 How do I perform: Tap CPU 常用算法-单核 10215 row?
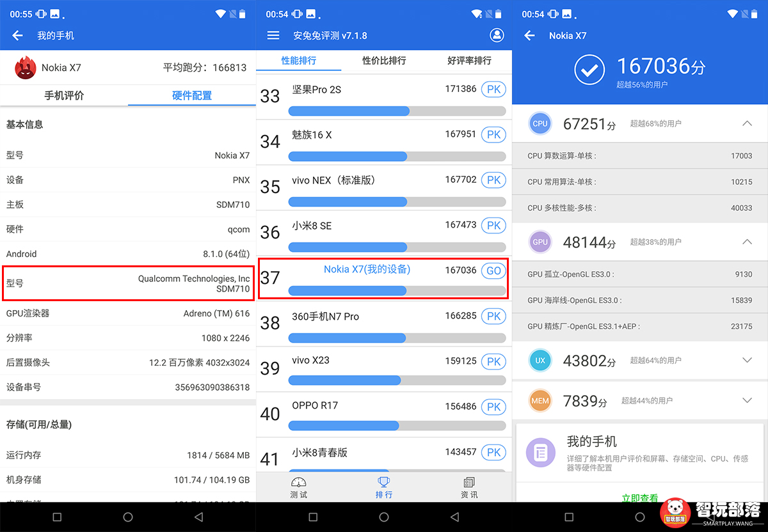pos(640,182)
